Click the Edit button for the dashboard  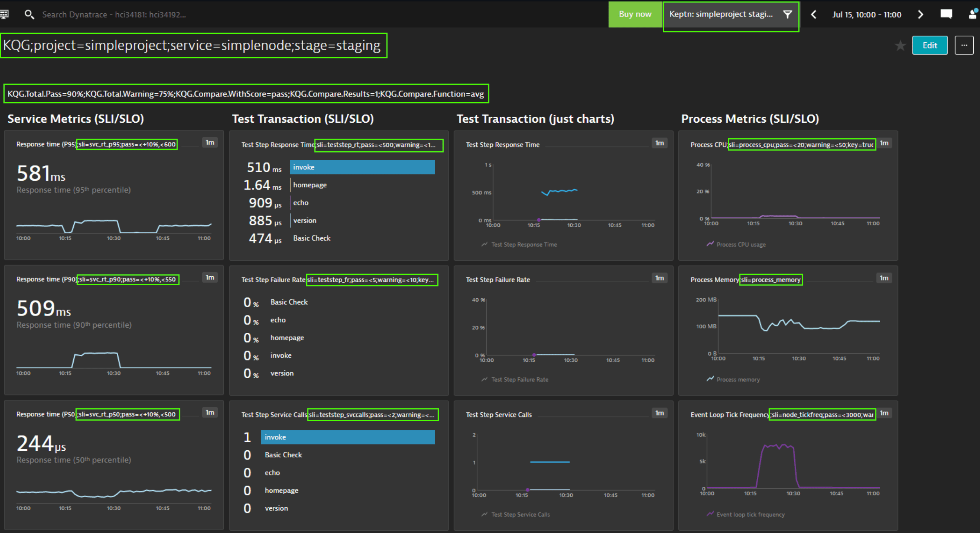(930, 45)
